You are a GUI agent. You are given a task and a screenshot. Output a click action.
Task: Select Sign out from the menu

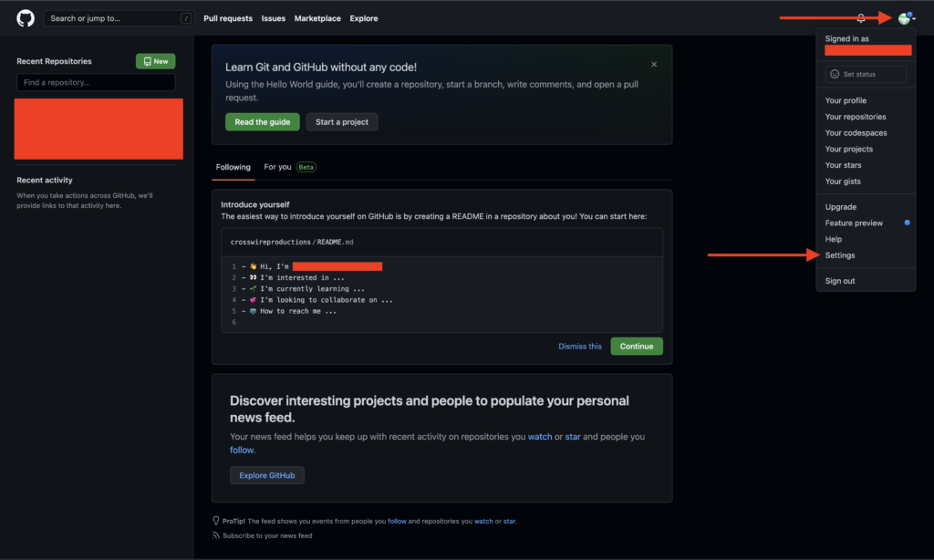pos(840,281)
